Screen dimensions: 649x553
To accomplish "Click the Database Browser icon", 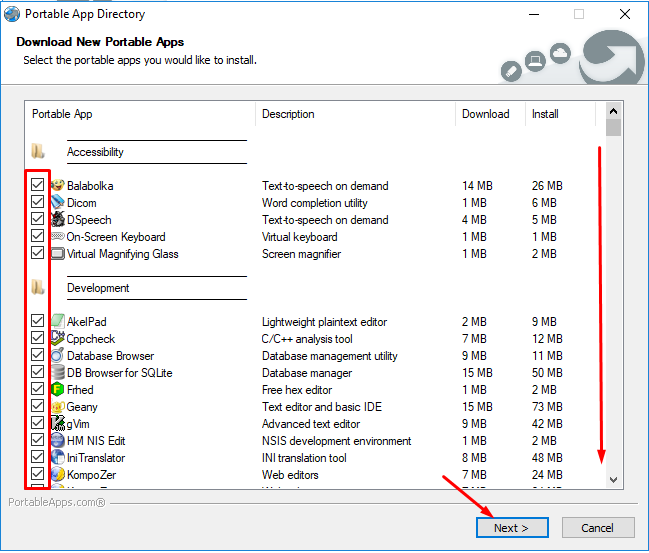I will point(58,355).
